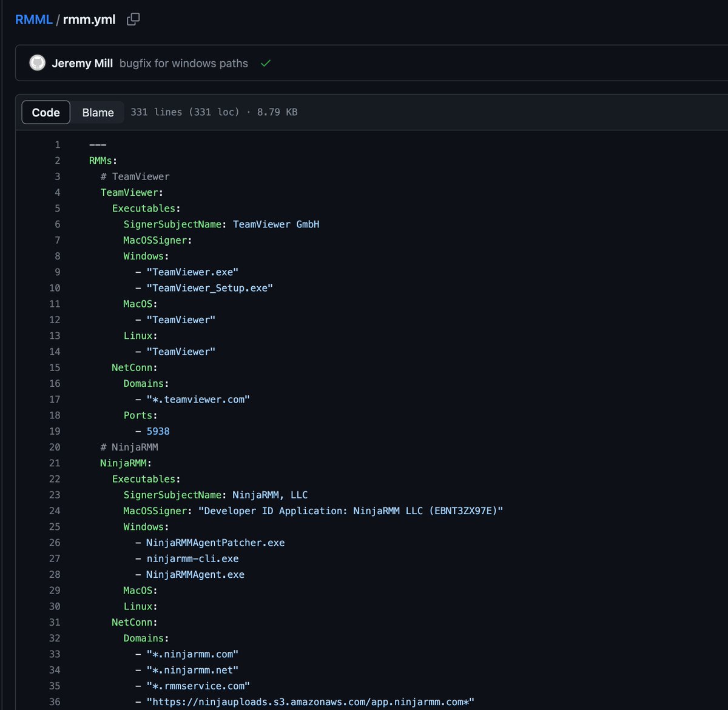Image resolution: width=728 pixels, height=710 pixels.
Task: Click "Windows:" on line 8
Action: click(146, 256)
